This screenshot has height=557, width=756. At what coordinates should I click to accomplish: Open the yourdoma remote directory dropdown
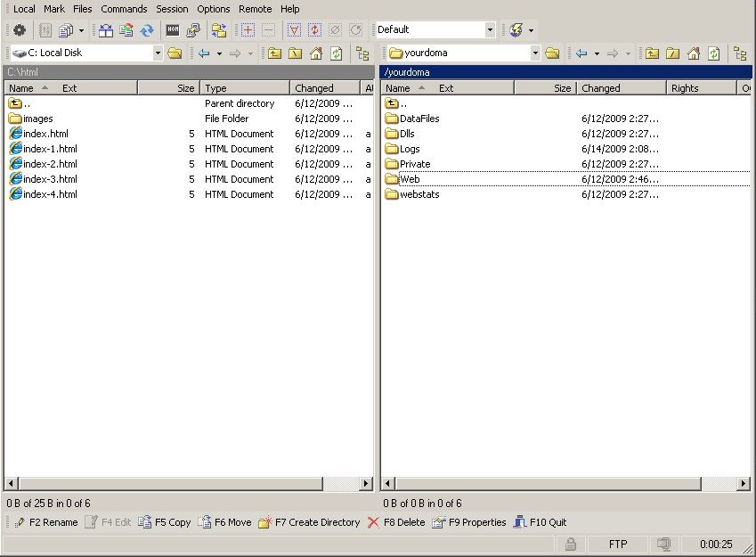(x=535, y=53)
